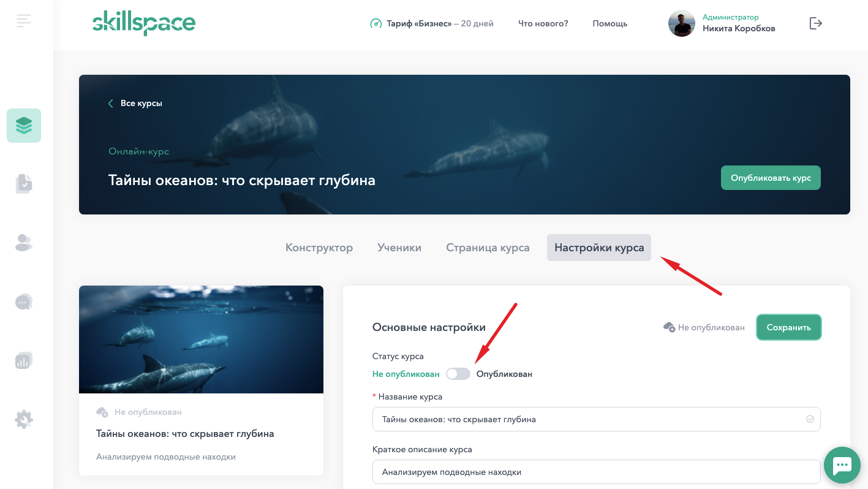Click the cloud icon beside the Сохранить button
The width and height of the screenshot is (868, 489).
click(x=669, y=327)
